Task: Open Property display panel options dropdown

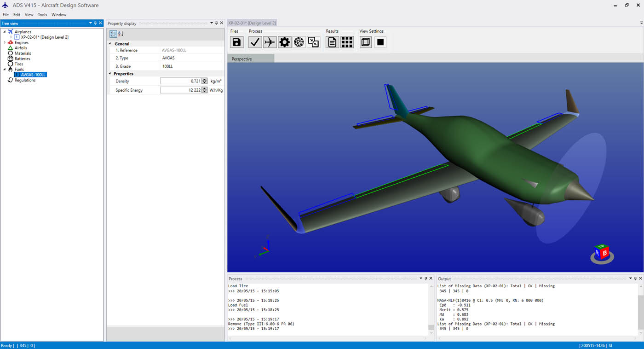Action: point(212,23)
